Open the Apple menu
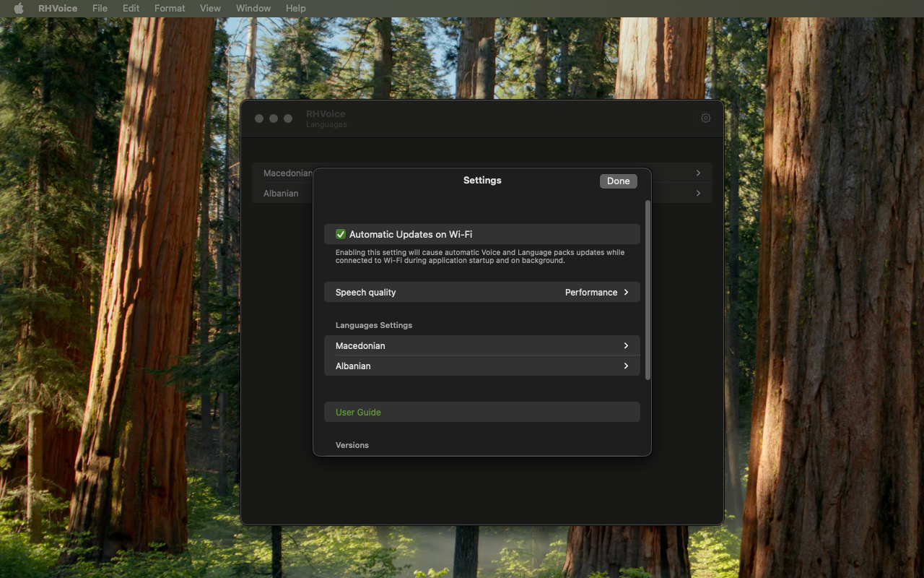Screen dimensions: 924x578 pos(19,8)
